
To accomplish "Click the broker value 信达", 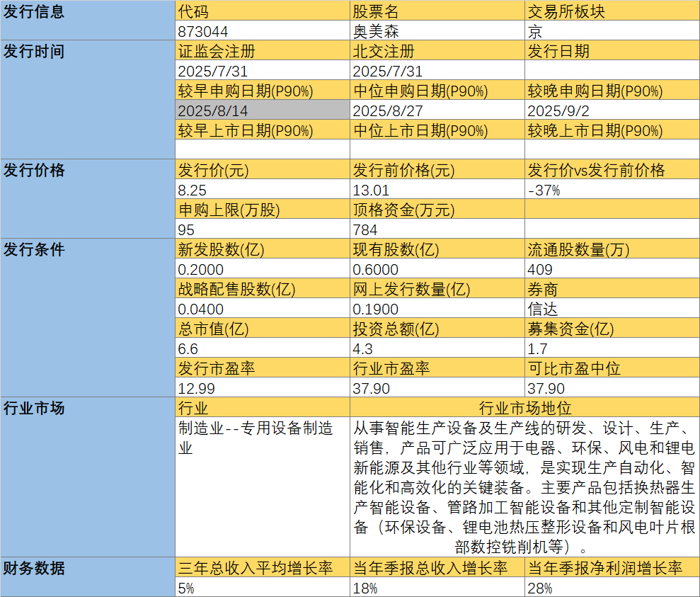I will tap(612, 307).
